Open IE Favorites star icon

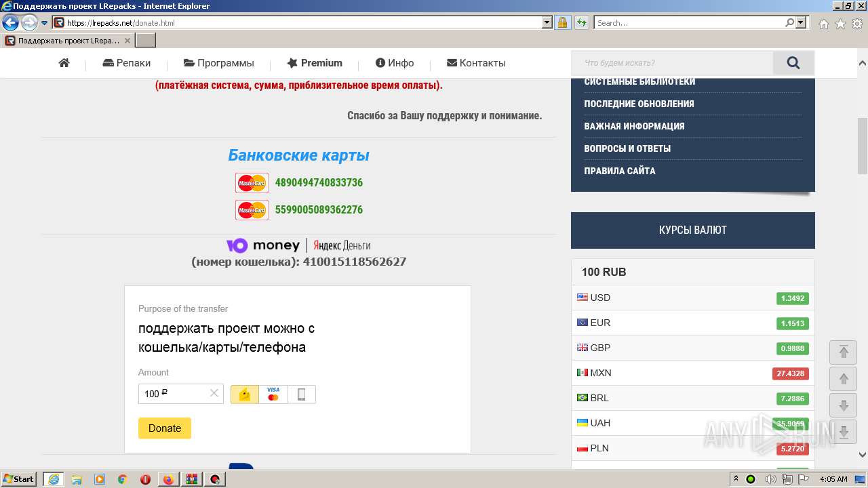coord(840,24)
